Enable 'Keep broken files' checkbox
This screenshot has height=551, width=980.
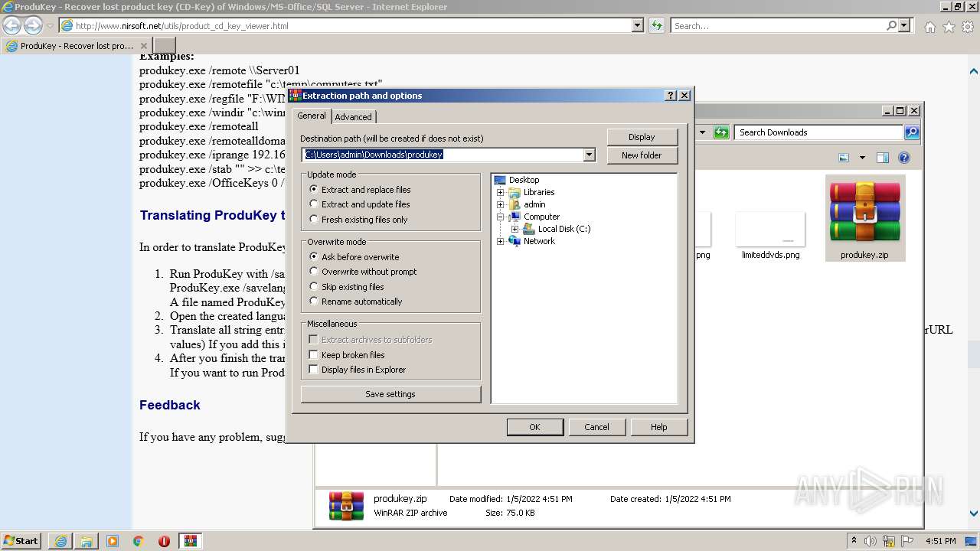[x=347, y=355]
